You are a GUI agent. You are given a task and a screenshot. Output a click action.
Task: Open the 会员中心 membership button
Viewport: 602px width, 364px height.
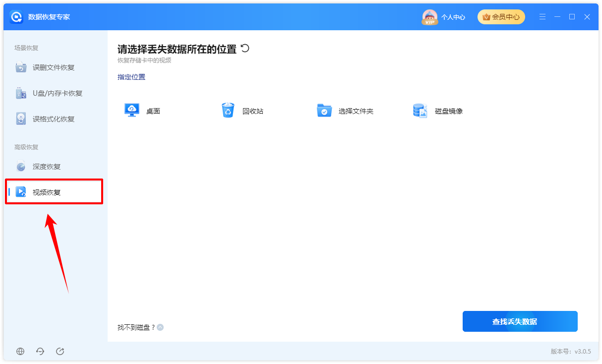click(501, 17)
